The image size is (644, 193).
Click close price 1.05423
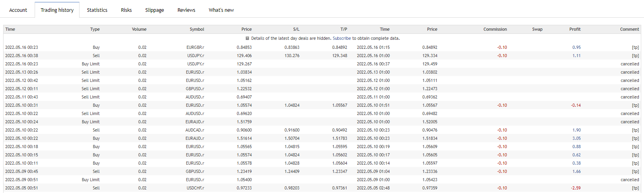click(x=430, y=180)
